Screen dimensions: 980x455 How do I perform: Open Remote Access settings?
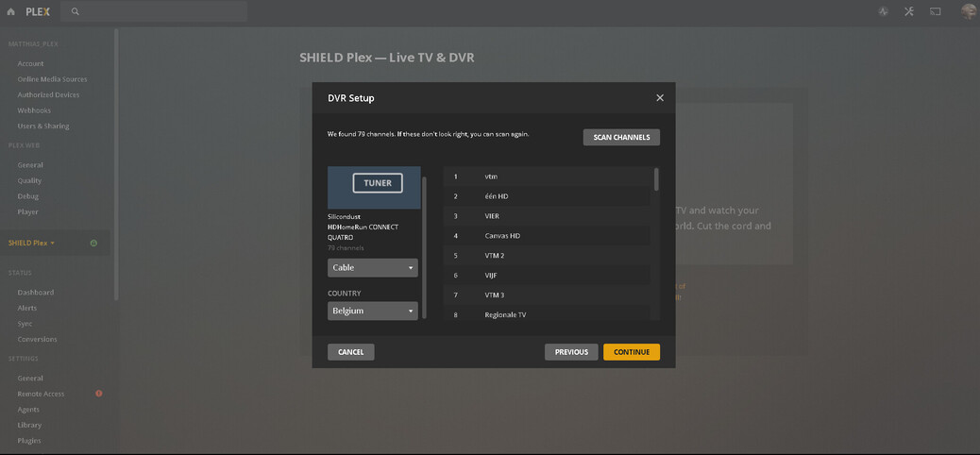[x=41, y=394]
